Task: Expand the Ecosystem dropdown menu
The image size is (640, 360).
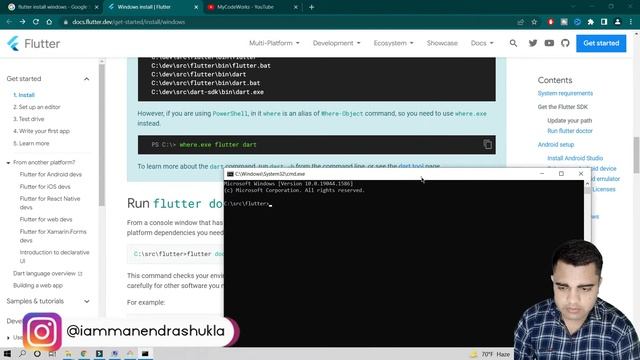Action: tap(393, 43)
